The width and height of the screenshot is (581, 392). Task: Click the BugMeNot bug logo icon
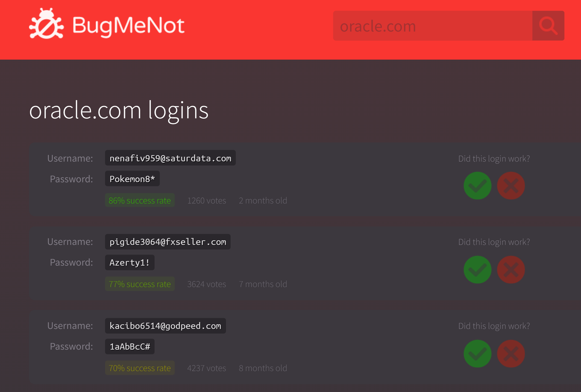coord(46,24)
